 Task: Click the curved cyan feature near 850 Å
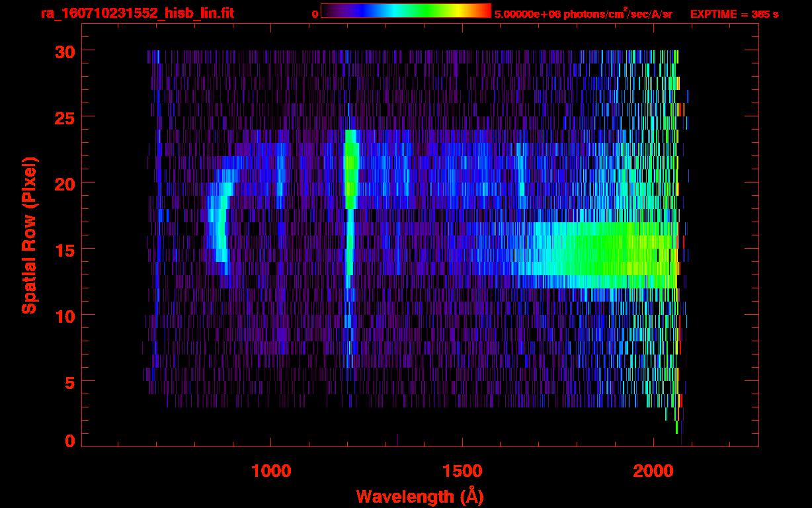pyautogui.click(x=218, y=225)
